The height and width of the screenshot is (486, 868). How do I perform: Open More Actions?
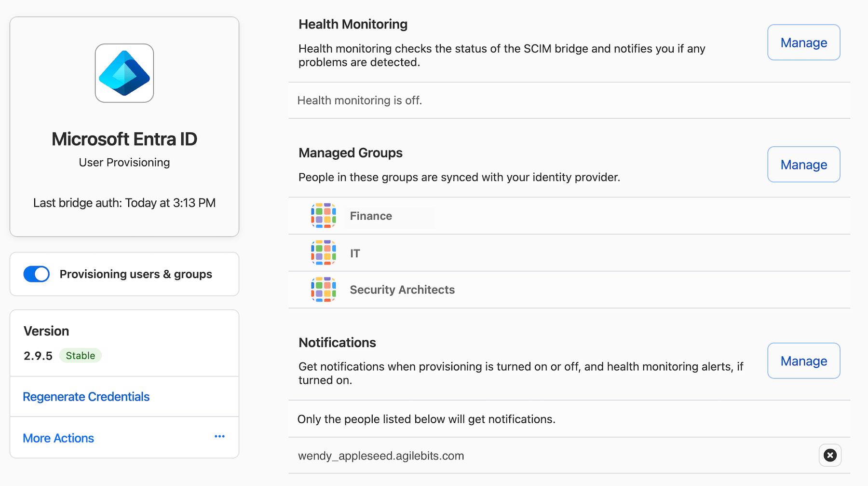pyautogui.click(x=58, y=438)
